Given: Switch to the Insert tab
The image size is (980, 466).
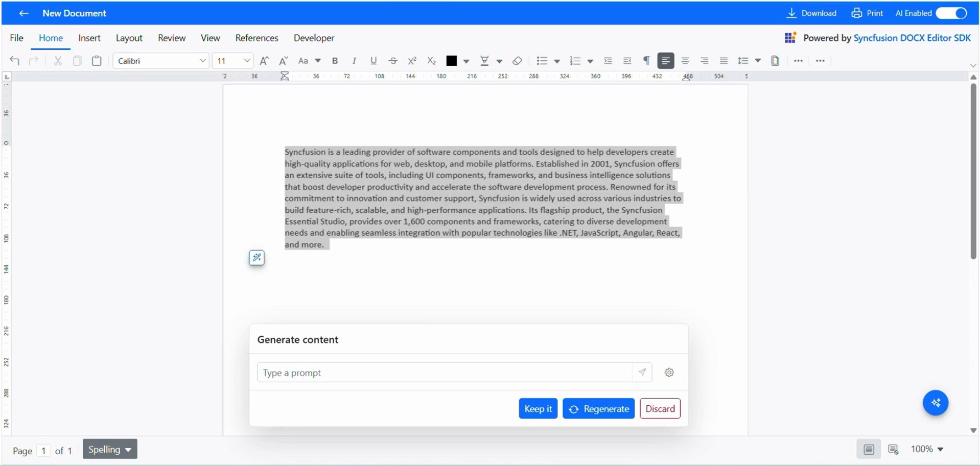Looking at the screenshot, I should pyautogui.click(x=89, y=38).
